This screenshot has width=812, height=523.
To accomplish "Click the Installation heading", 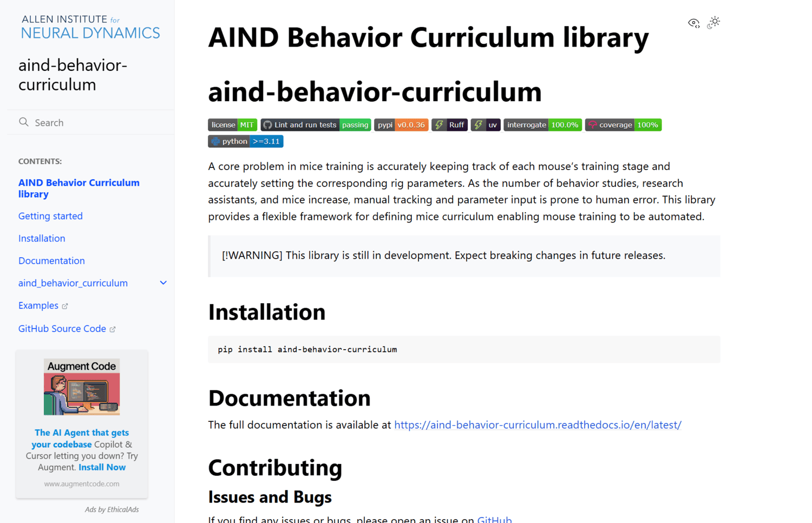I will [267, 312].
